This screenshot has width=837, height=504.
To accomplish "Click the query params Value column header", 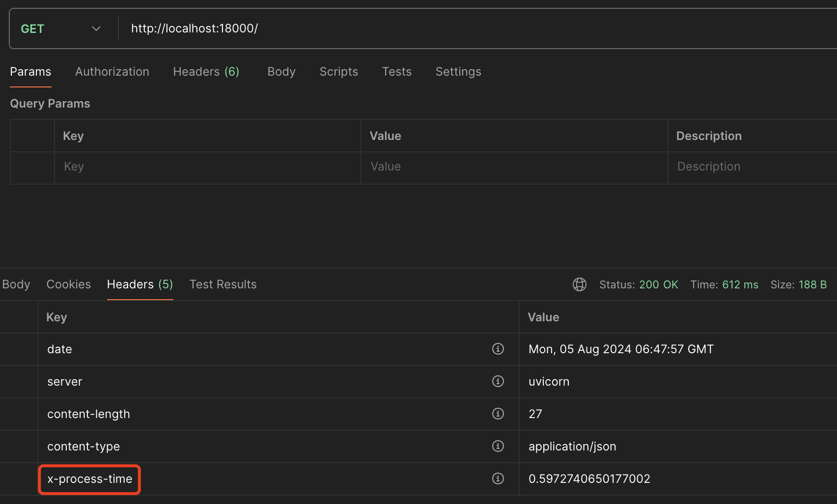I will pos(386,136).
